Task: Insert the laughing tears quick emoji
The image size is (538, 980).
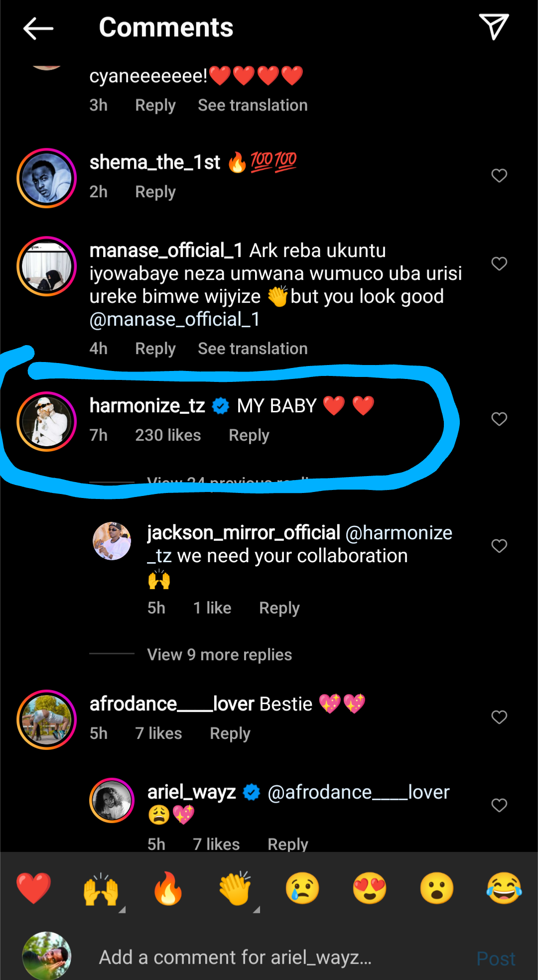Action: pos(504,888)
